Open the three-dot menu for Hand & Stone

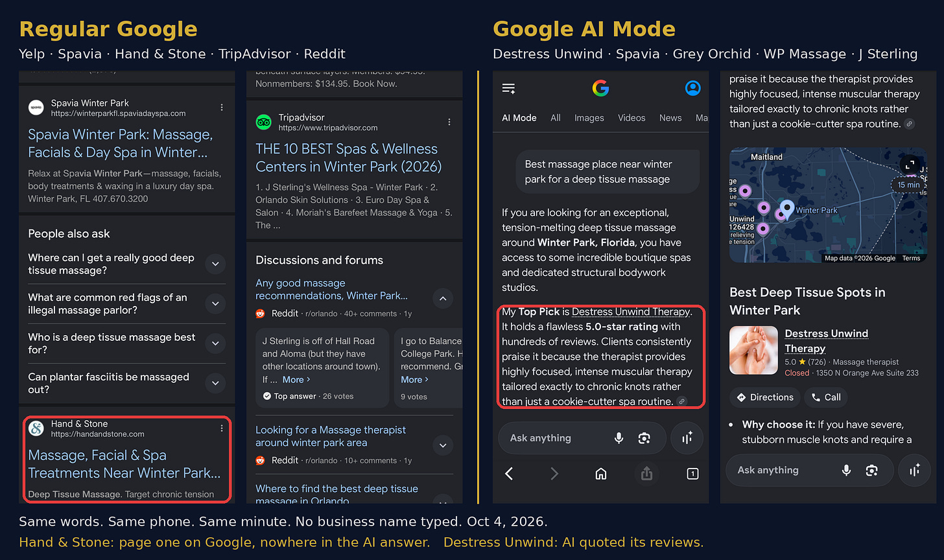coord(222,428)
